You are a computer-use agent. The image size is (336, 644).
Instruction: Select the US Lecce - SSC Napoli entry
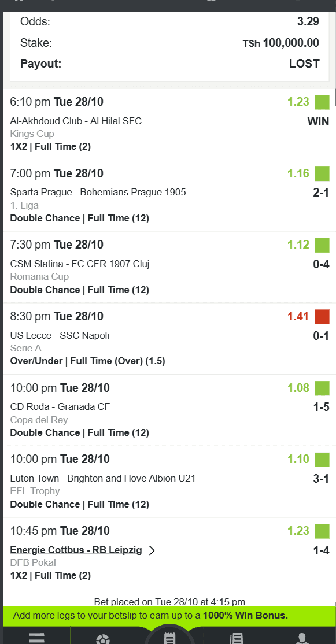[x=62, y=335]
